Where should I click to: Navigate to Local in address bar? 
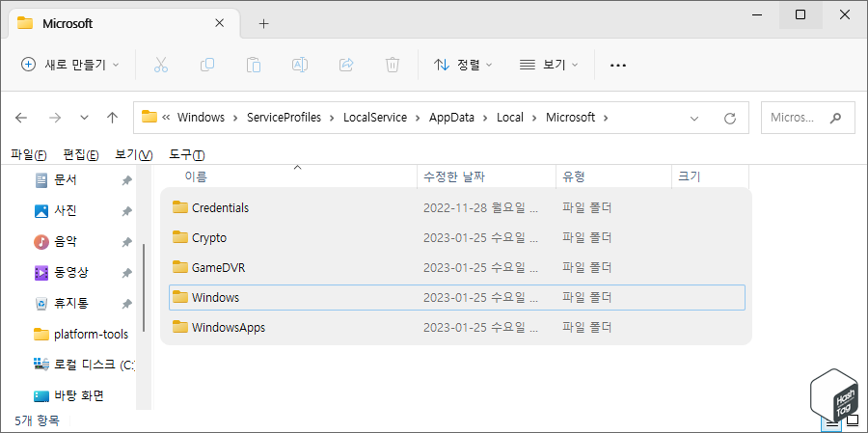click(x=510, y=118)
